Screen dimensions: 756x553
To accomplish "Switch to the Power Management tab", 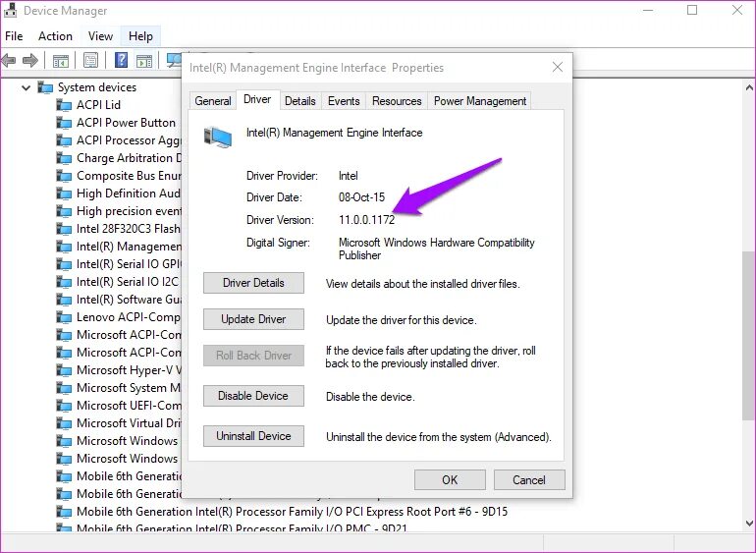I will (480, 101).
